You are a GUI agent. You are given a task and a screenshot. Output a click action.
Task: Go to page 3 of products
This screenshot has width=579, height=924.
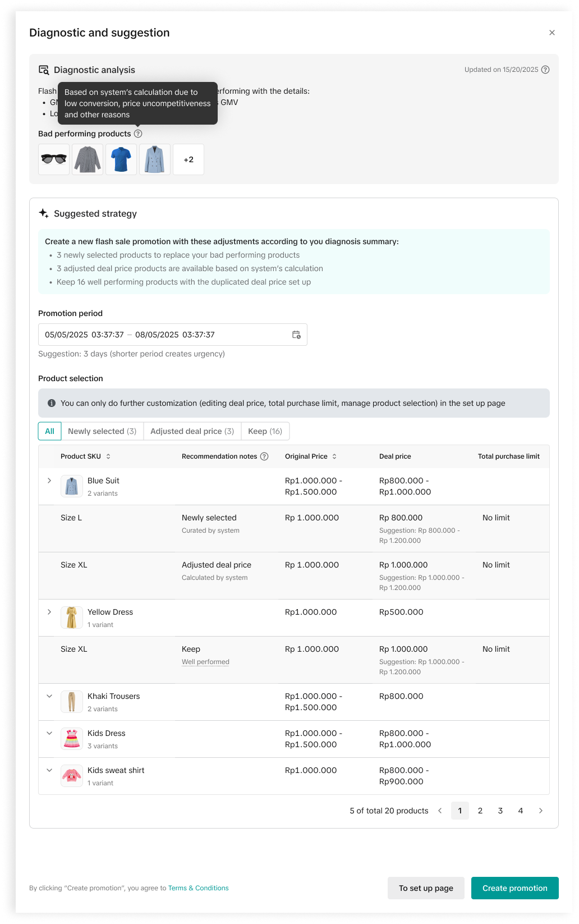(500, 811)
